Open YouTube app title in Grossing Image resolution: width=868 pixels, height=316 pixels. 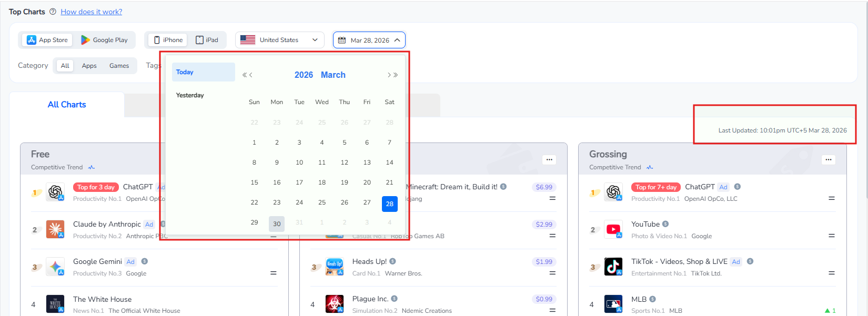coord(645,224)
